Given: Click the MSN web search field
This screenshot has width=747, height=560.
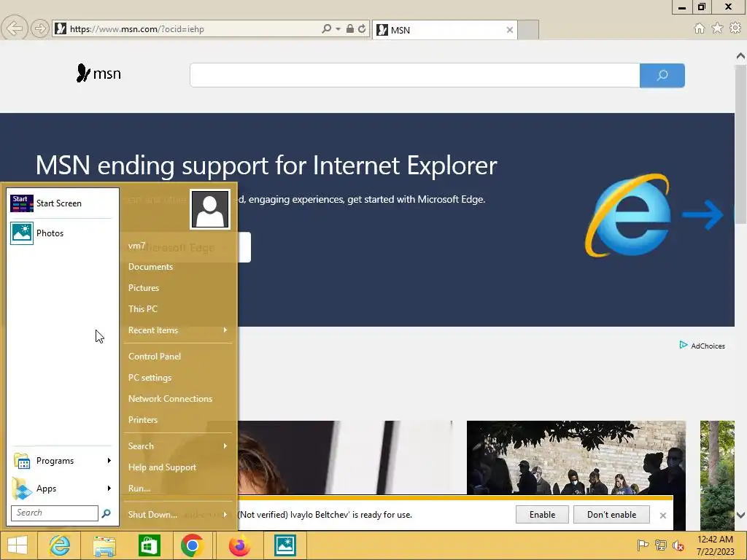Looking at the screenshot, I should click(x=414, y=75).
